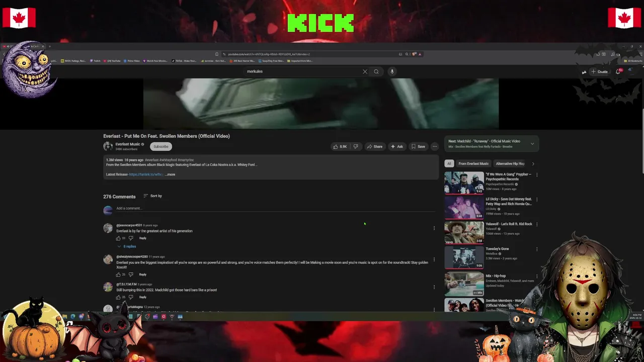The image size is (644, 362).
Task: Dislike the Everlast video
Action: pos(356,146)
